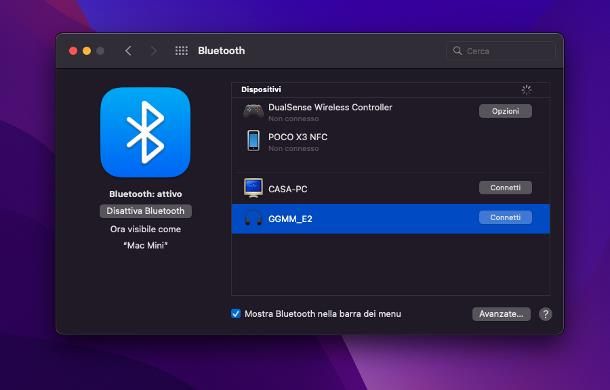
Task: Click Non connesso under POCO X3 NFC
Action: coord(293,148)
